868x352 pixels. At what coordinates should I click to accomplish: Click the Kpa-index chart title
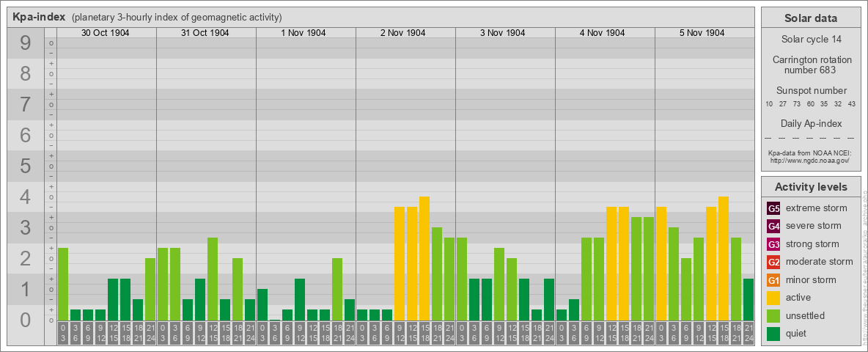pos(40,17)
